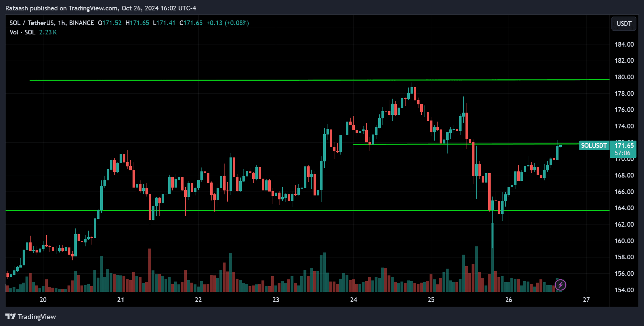
Task: Select the top green horizontal line near 180
Action: click(x=320, y=80)
